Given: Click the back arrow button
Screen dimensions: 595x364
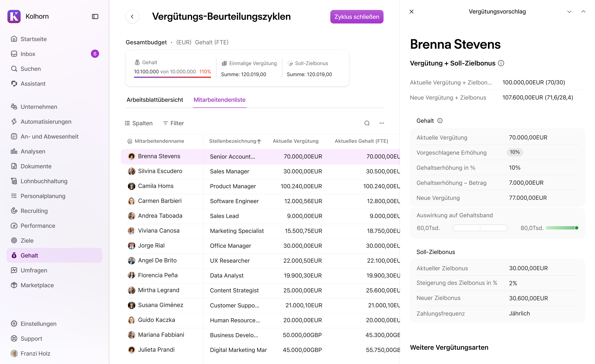Looking at the screenshot, I should 132,16.
